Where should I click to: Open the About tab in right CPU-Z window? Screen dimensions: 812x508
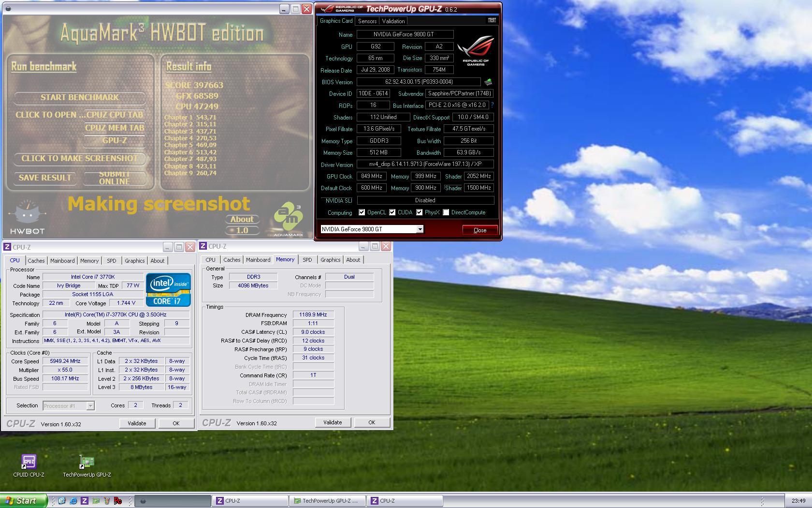coord(353,260)
